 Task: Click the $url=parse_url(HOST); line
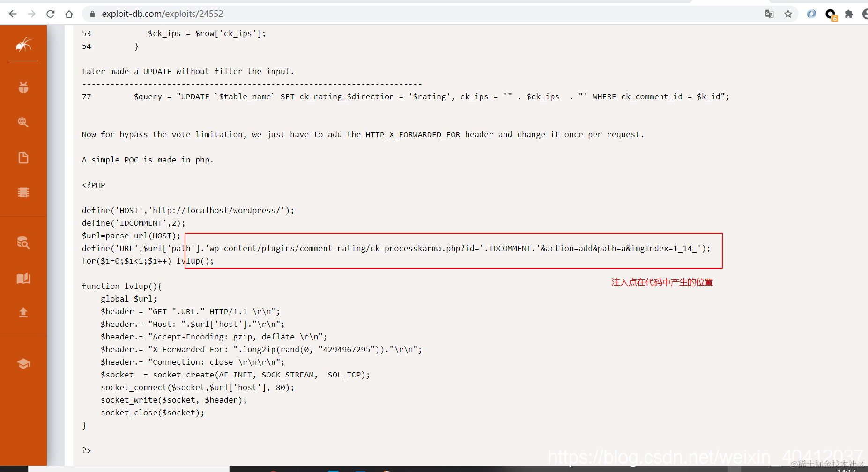click(131, 236)
